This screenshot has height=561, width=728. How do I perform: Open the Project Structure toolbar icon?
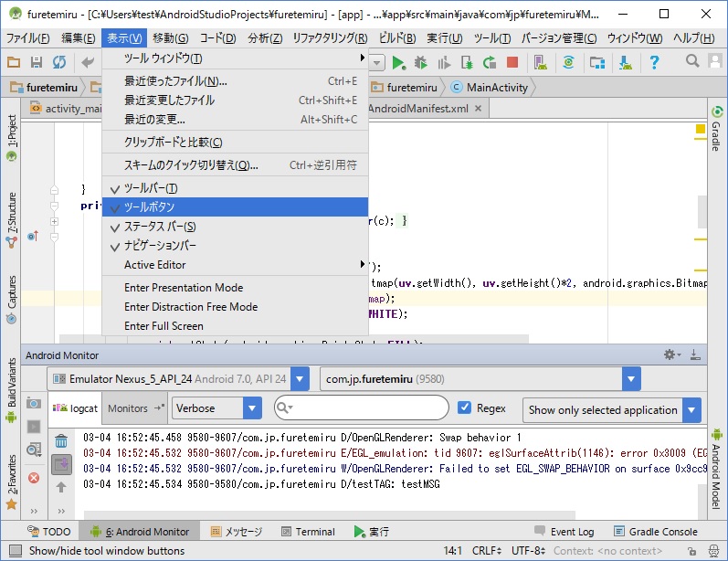597,62
